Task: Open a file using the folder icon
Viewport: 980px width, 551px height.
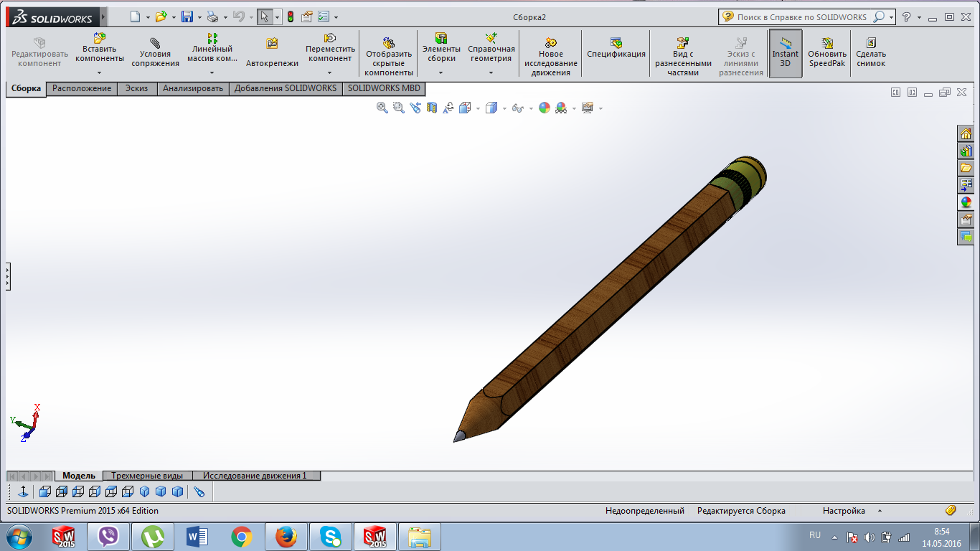Action: (161, 17)
